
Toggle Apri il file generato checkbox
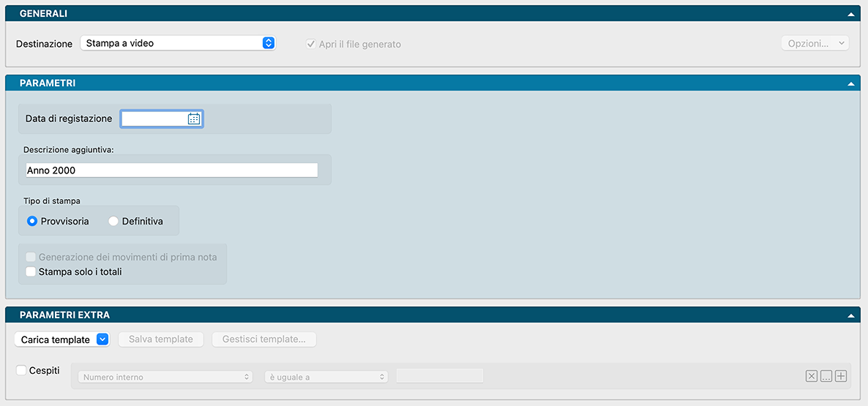(x=311, y=44)
